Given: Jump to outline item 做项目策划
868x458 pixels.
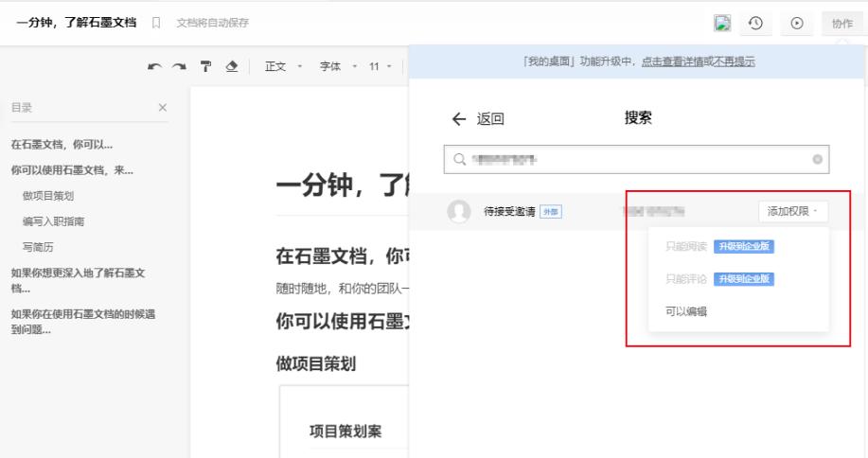Looking at the screenshot, I should [48, 196].
